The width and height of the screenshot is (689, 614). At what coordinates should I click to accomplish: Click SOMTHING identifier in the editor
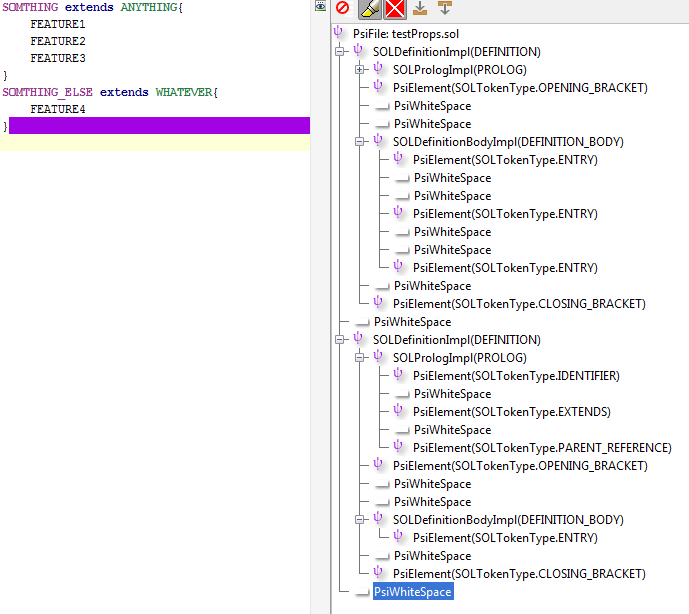pyautogui.click(x=30, y=7)
